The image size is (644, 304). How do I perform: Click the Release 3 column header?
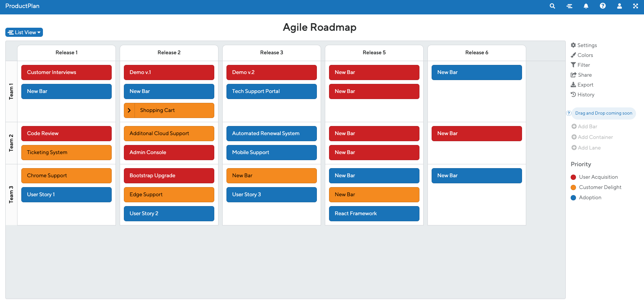tap(272, 53)
